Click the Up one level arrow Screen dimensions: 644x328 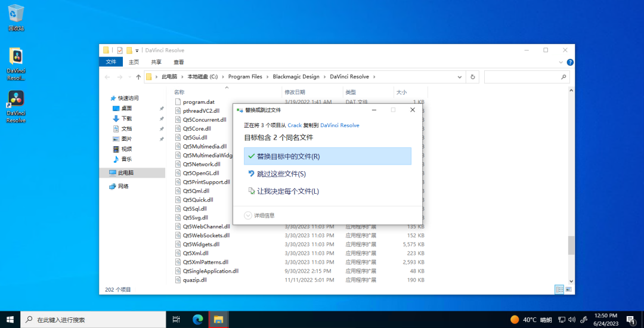(138, 77)
